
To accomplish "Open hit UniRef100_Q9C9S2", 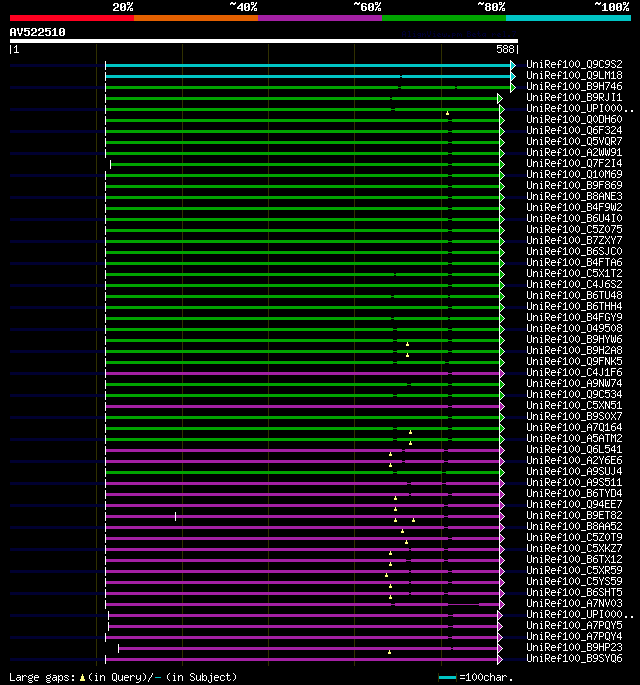I will click(574, 64).
